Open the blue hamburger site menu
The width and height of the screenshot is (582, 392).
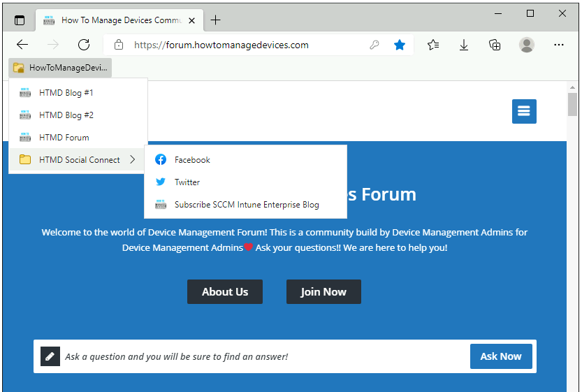tap(524, 111)
